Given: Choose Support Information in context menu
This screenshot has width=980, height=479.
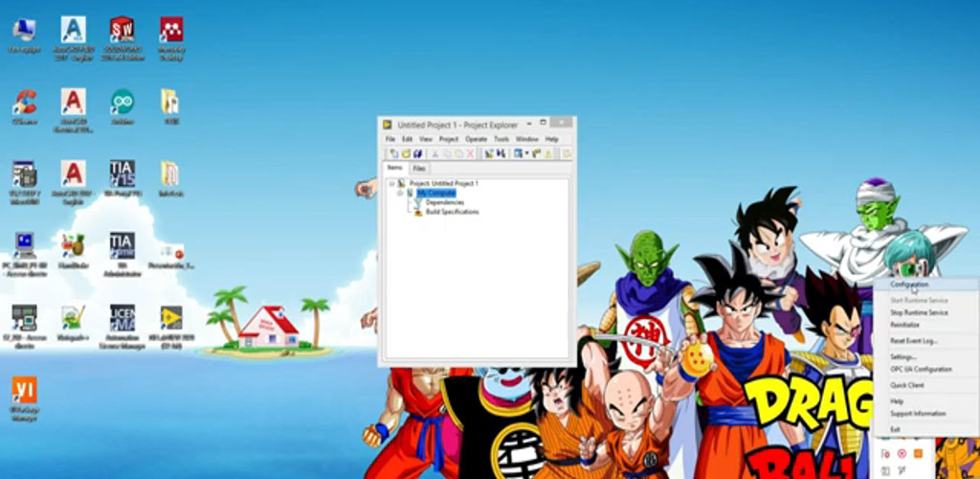Looking at the screenshot, I should click(x=918, y=414).
